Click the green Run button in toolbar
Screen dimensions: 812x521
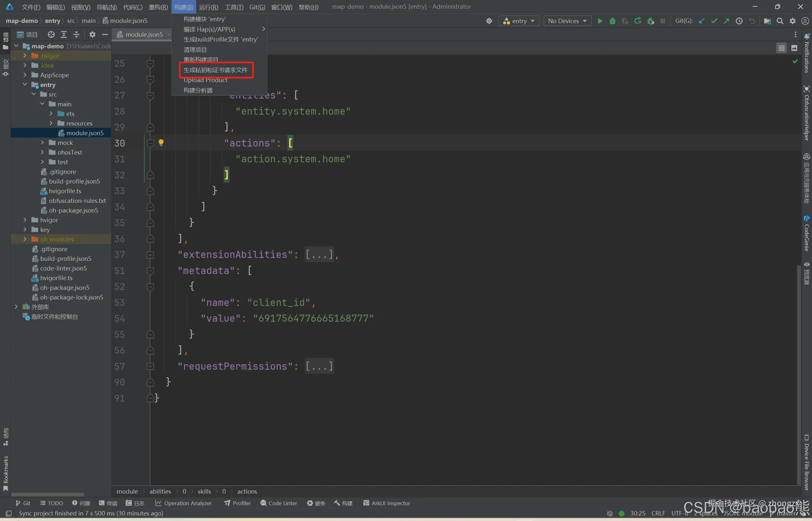tap(600, 21)
